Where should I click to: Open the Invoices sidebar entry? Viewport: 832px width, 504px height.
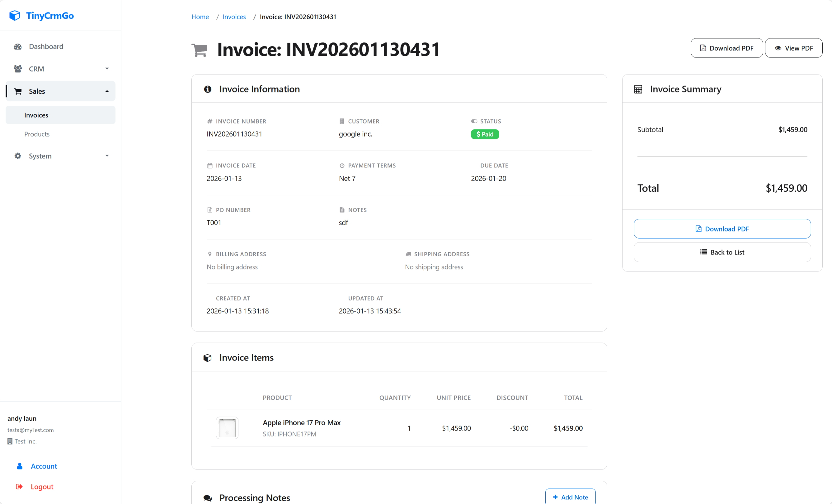36,115
